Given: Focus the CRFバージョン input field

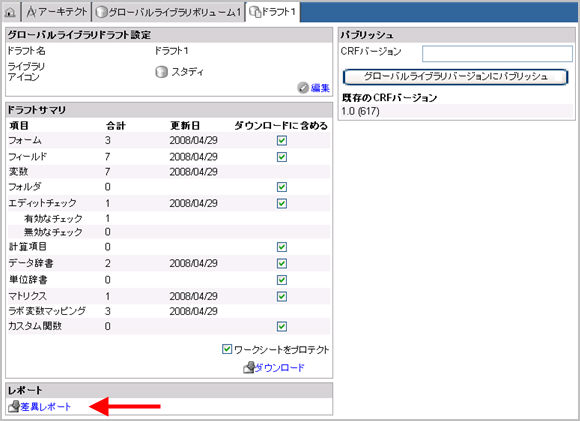Looking at the screenshot, I should pyautogui.click(x=497, y=54).
